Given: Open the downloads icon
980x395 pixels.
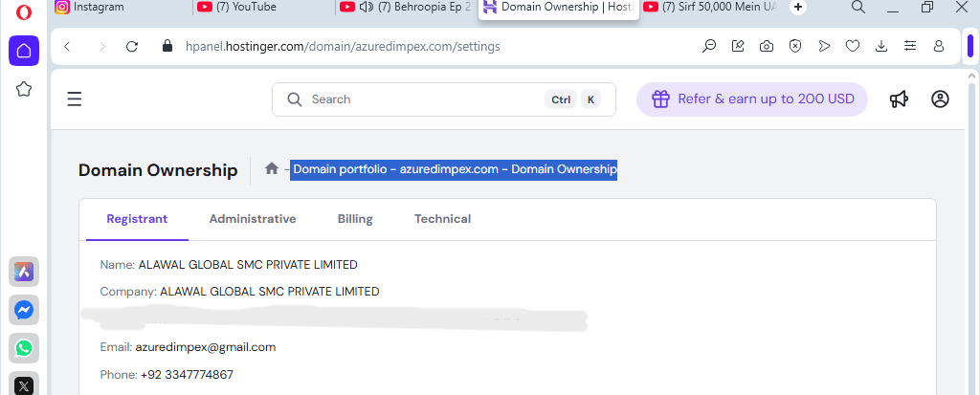Looking at the screenshot, I should click(x=881, y=46).
